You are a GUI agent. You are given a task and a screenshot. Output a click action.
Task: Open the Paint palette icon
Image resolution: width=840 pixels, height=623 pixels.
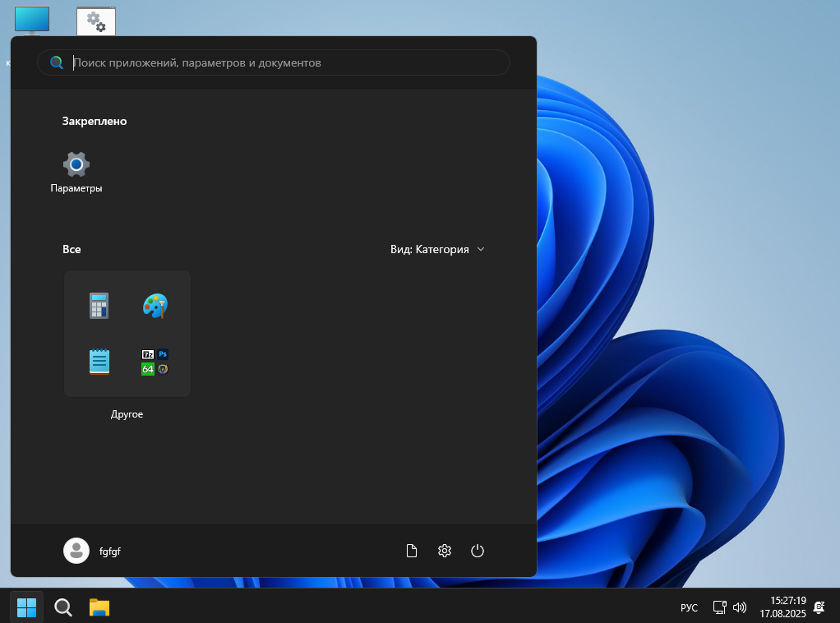pos(155,306)
